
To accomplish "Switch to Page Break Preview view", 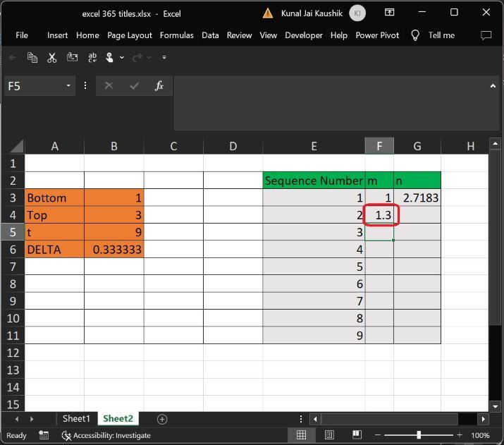I will click(357, 435).
